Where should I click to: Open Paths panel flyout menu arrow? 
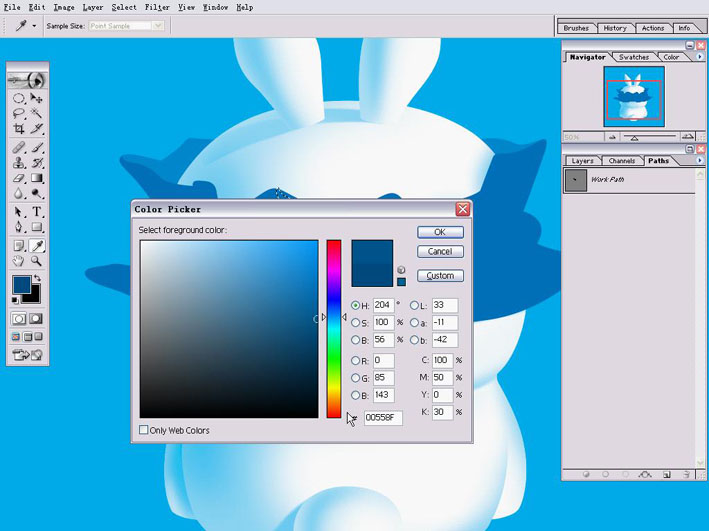(700, 161)
